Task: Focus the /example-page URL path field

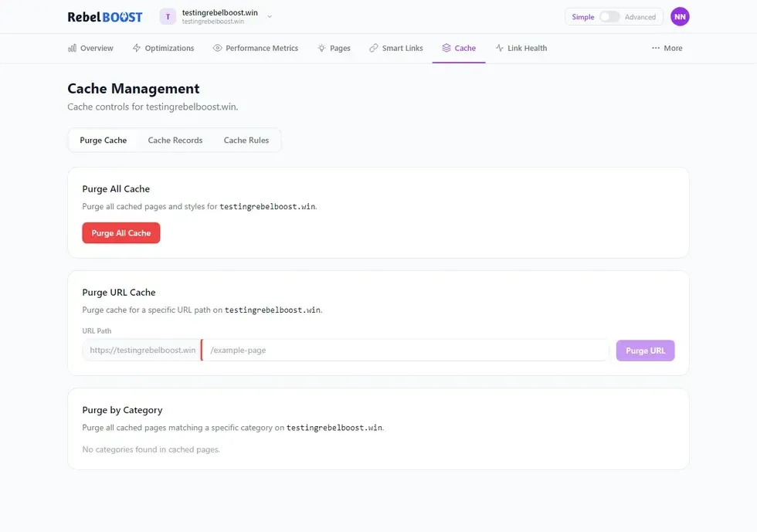Action: pos(406,351)
